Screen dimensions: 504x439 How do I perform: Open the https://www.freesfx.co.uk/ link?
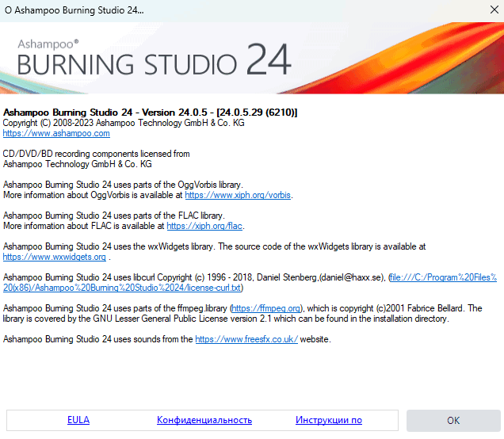coord(246,339)
